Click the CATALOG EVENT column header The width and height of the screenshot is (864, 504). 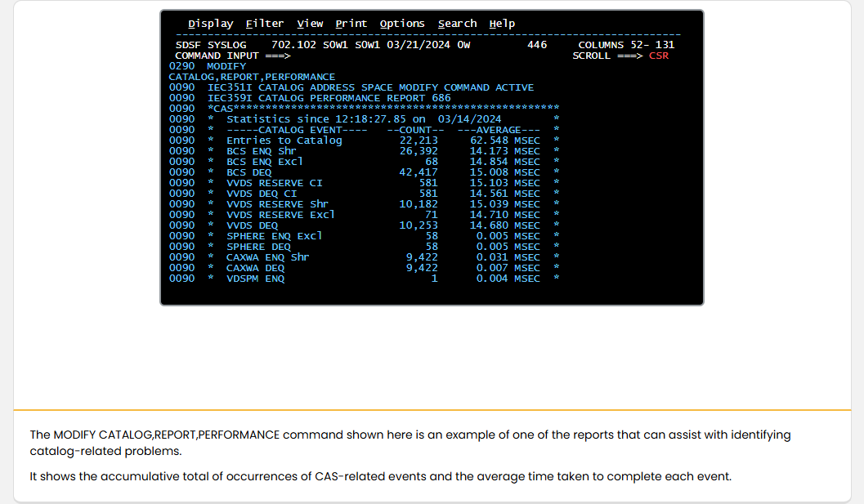297,130
